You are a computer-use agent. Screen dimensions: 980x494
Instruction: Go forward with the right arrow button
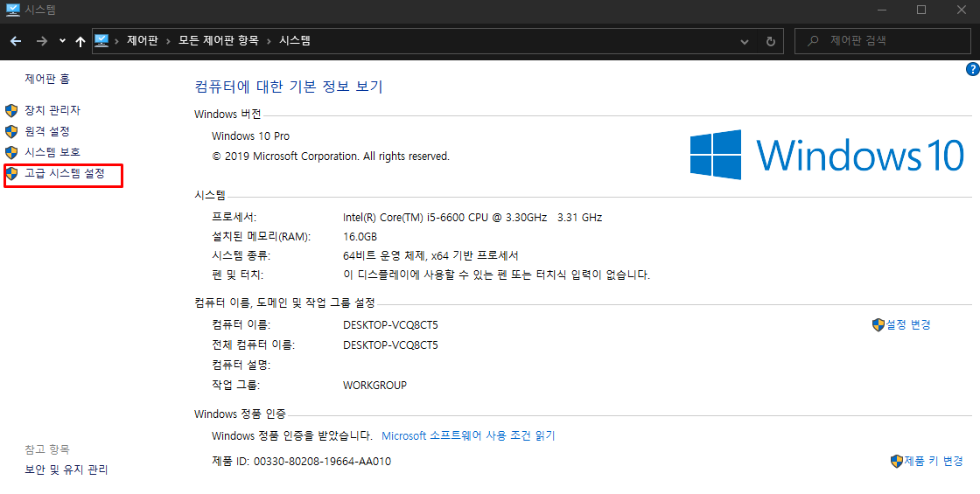[x=42, y=41]
